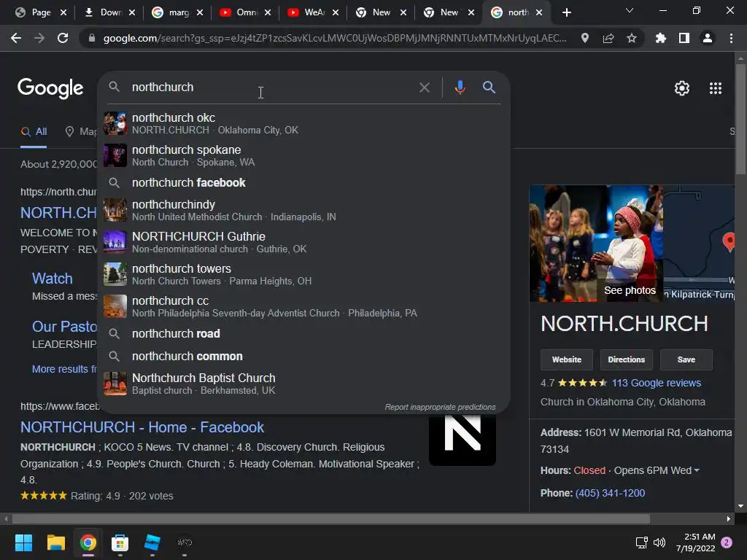747x560 pixels.
Task: Open the Watch sitelink
Action: click(53, 279)
